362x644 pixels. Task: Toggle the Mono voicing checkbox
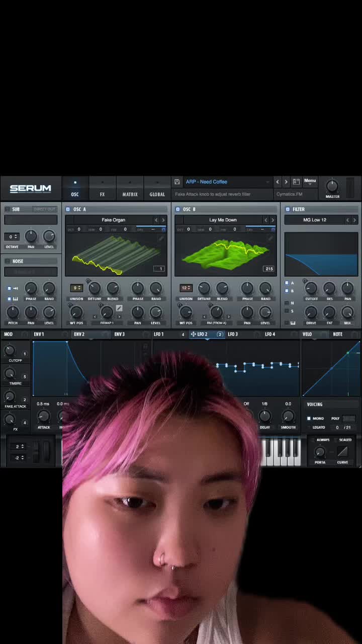tap(309, 418)
